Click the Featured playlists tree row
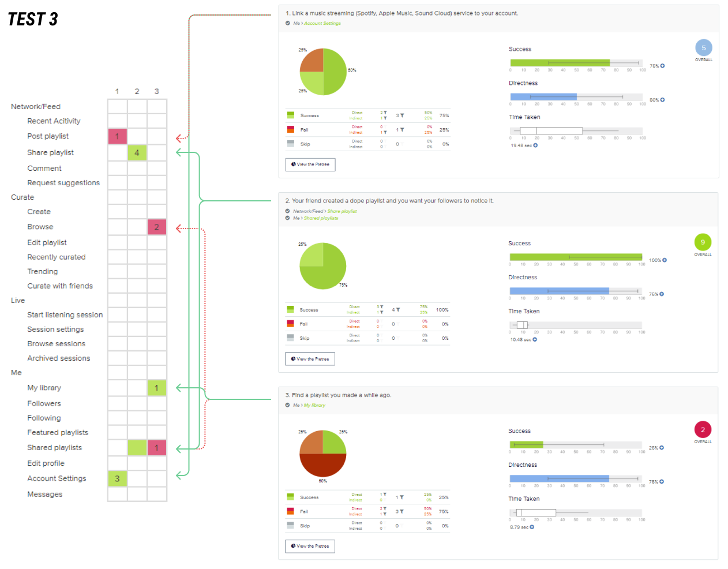The height and width of the screenshot is (569, 728). pos(58,433)
